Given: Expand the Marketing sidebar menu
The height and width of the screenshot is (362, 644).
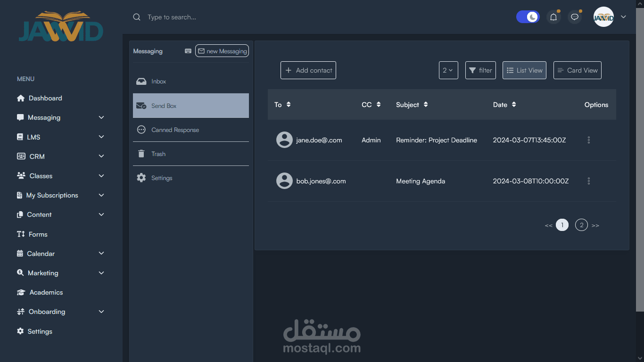Looking at the screenshot, I should pos(101,273).
